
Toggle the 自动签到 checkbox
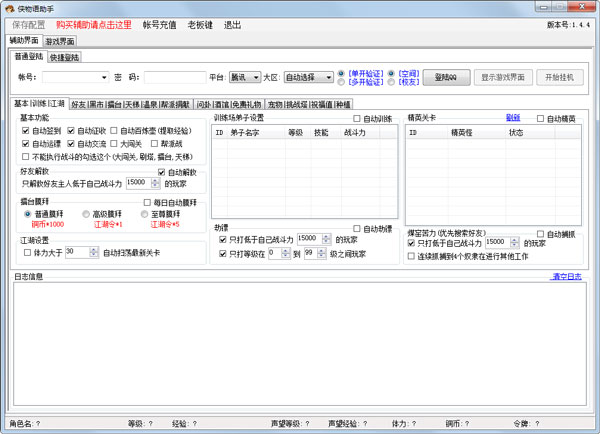[25, 130]
